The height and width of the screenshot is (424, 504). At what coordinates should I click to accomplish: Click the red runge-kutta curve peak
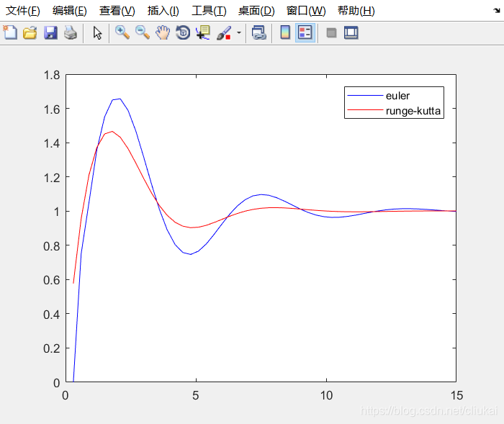(x=112, y=132)
